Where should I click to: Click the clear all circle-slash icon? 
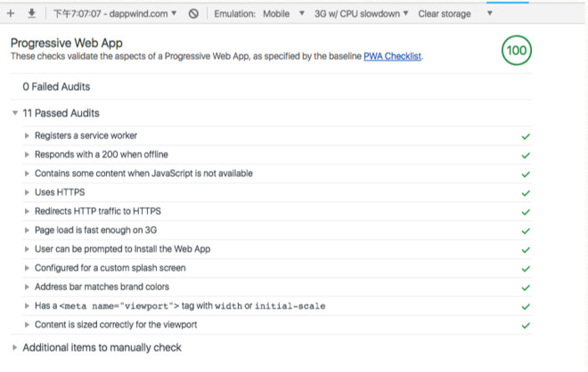pyautogui.click(x=193, y=14)
